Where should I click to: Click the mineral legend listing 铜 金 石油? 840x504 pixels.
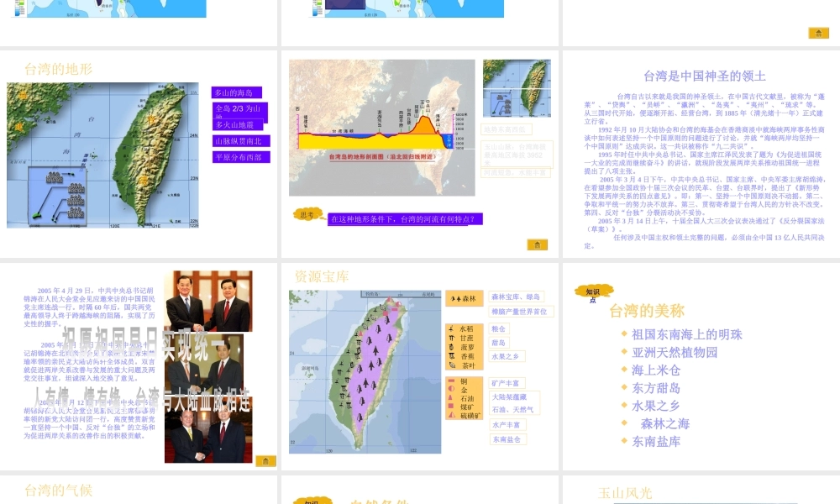464,398
